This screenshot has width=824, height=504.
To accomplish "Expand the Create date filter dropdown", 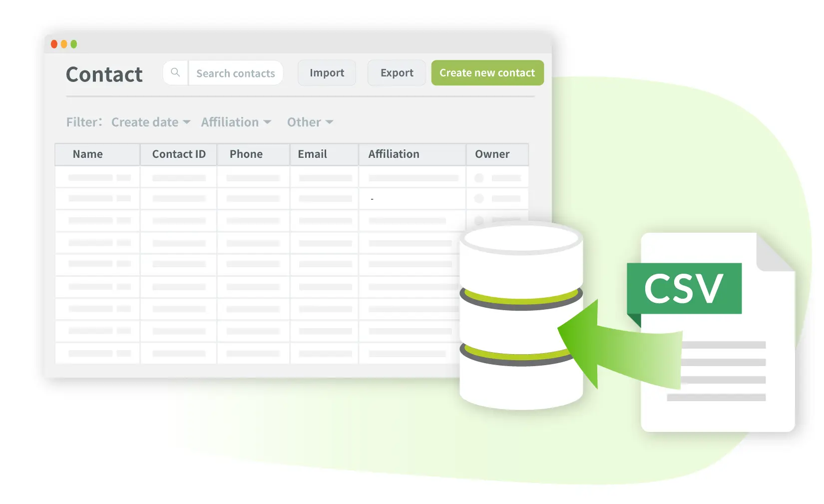I will point(150,122).
